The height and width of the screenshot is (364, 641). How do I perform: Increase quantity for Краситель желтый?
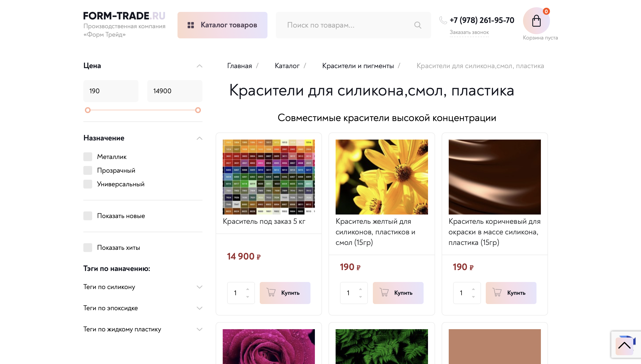coord(361,289)
